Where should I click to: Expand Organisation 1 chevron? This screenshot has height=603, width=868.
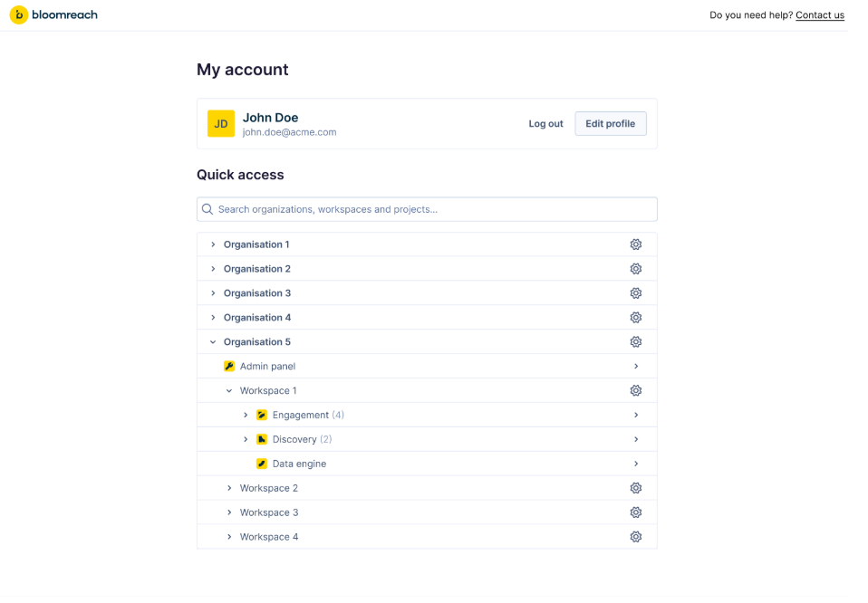coord(213,244)
